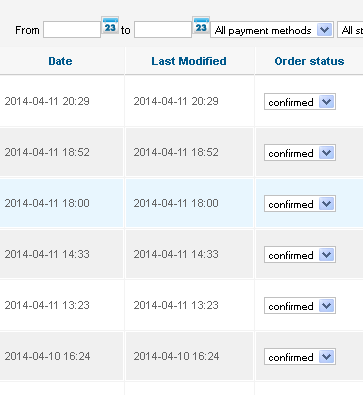Click the From date input field

[72, 30]
